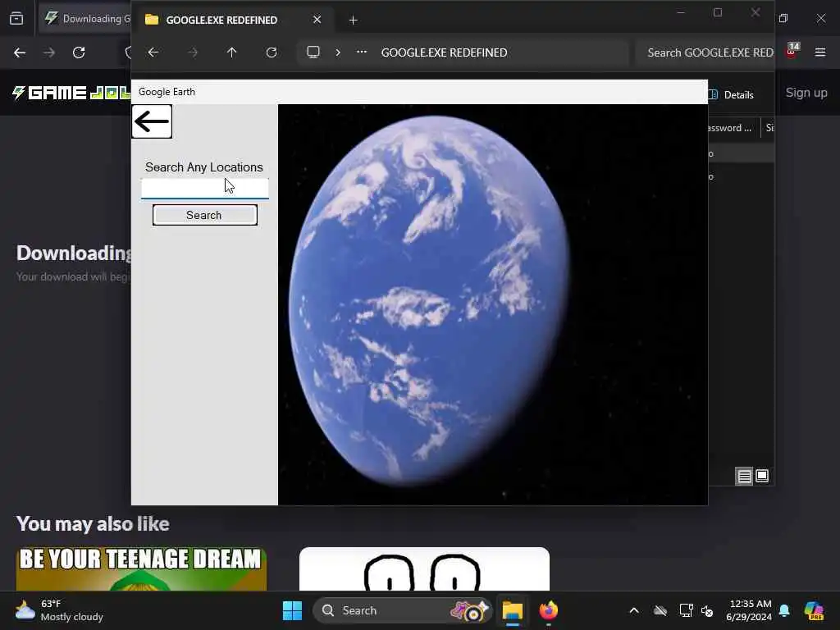The height and width of the screenshot is (630, 840).
Task: Open the Windows Start menu
Action: pos(293,610)
